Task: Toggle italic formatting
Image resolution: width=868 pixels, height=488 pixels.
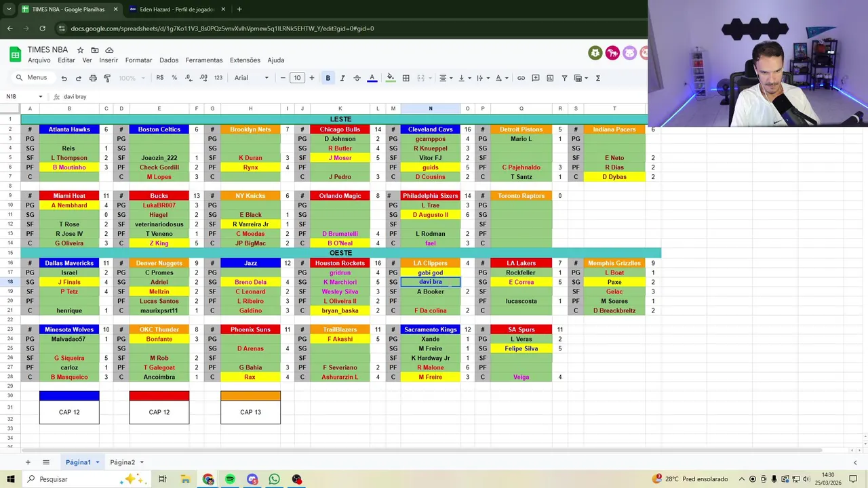Action: (342, 78)
